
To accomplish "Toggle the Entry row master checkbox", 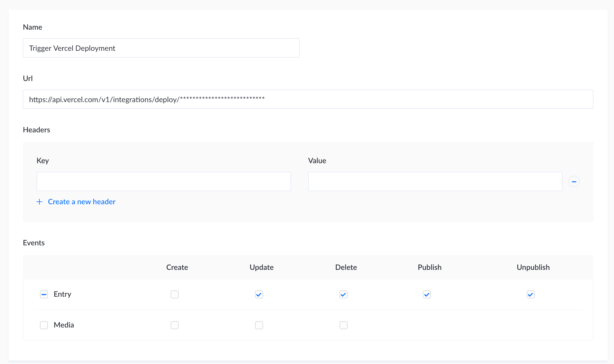I will [x=44, y=294].
